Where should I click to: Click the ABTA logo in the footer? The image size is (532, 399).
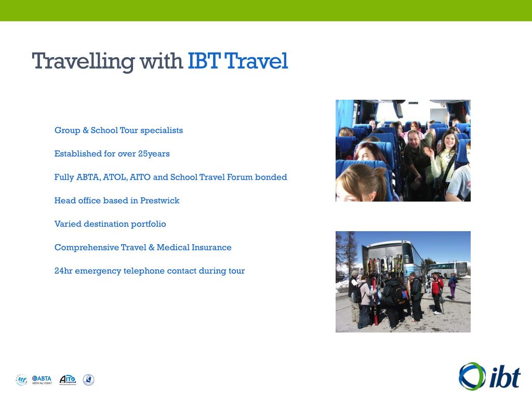pyautogui.click(x=42, y=380)
